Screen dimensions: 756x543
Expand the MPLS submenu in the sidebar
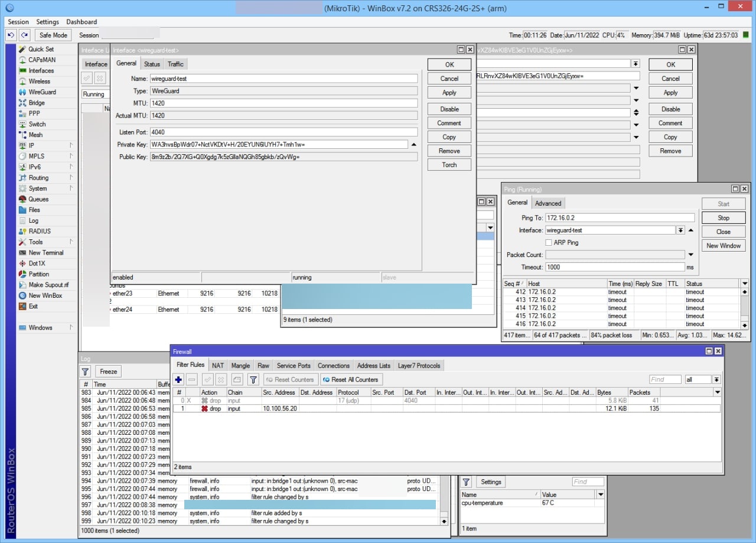70,156
